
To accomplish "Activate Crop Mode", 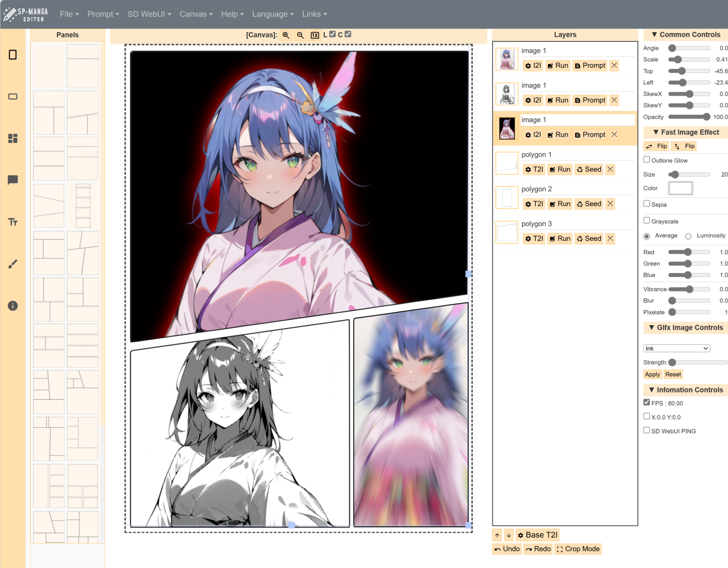I will [578, 549].
